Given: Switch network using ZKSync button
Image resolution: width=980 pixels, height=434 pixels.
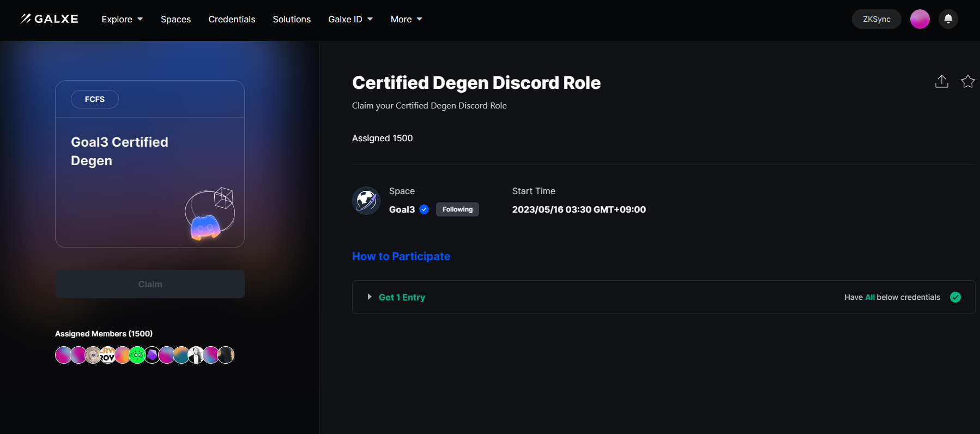Looking at the screenshot, I should 876,19.
